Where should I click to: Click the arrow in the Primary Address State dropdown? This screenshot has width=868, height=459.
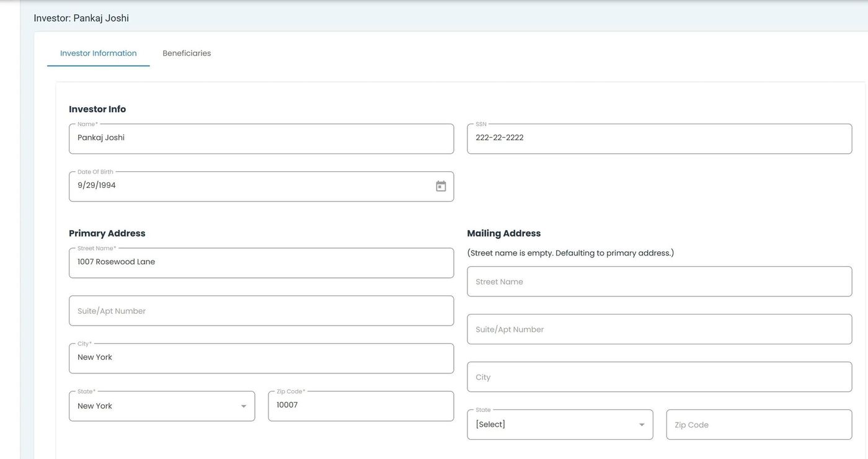pos(244,406)
